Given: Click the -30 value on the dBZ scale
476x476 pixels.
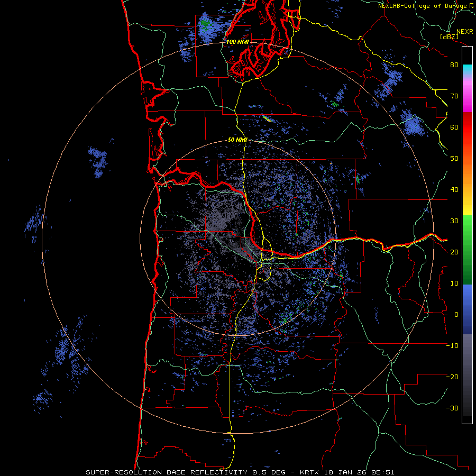Looking at the screenshot, I should pyautogui.click(x=452, y=408).
